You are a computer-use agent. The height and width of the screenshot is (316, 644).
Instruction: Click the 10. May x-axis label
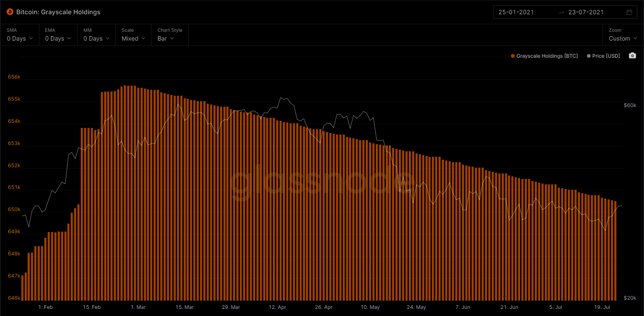[370, 307]
